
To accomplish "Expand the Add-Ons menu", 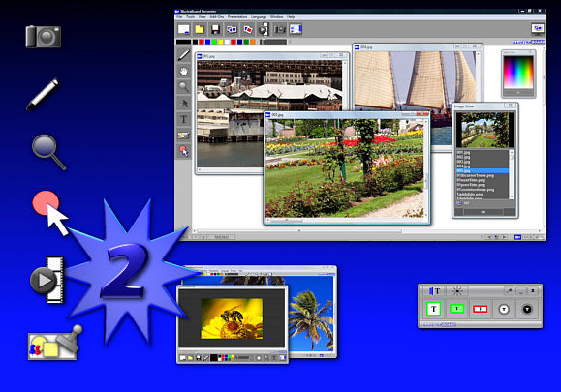I will [217, 17].
